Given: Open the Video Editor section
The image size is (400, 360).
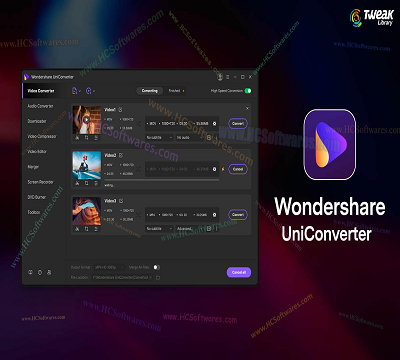Looking at the screenshot, I should click(37, 152).
